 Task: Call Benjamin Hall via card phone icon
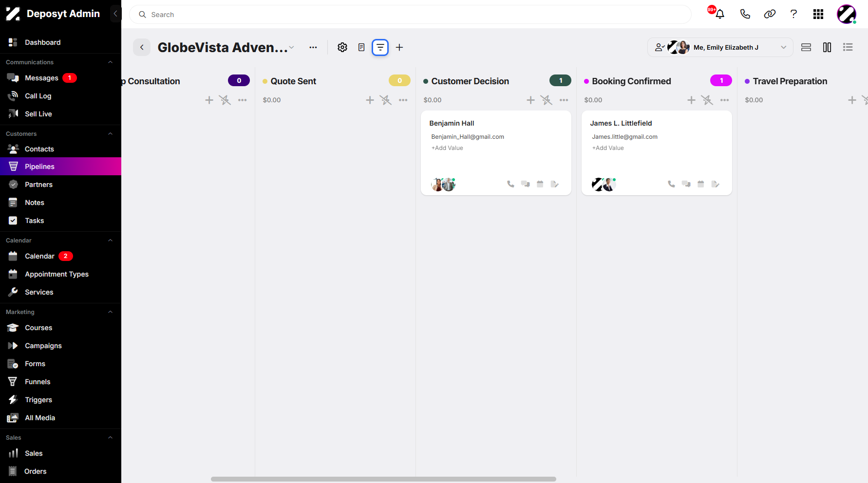[x=510, y=184]
